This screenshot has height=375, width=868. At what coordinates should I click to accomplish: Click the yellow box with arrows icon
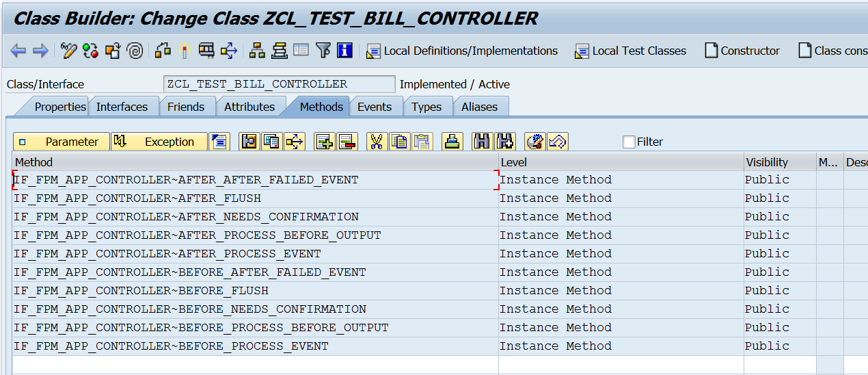[229, 51]
